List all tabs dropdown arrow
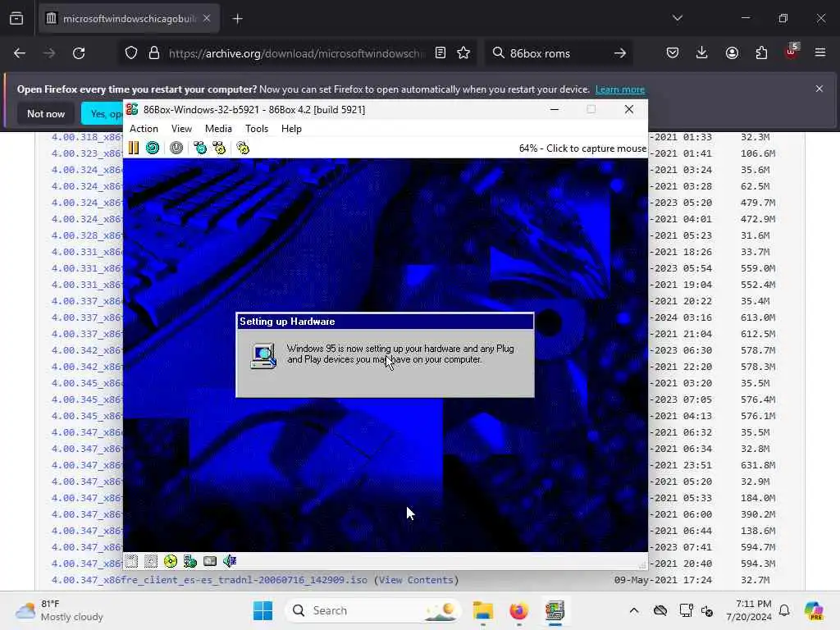 [x=678, y=18]
